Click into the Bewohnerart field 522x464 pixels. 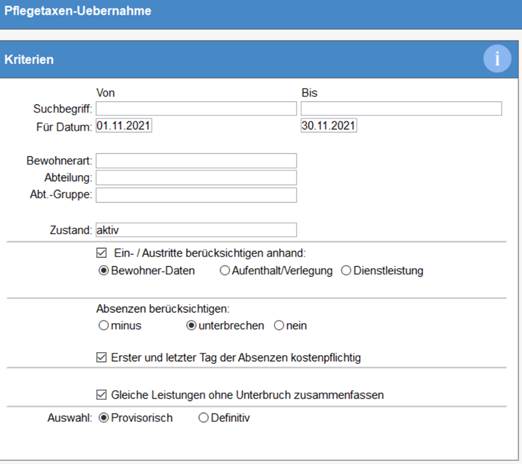point(196,161)
